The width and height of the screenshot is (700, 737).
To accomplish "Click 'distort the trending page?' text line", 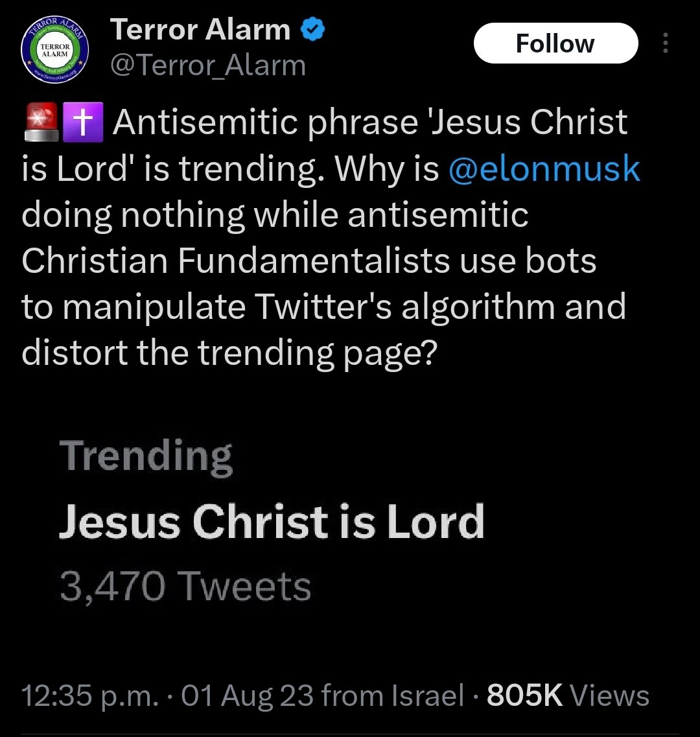I will coord(229,353).
